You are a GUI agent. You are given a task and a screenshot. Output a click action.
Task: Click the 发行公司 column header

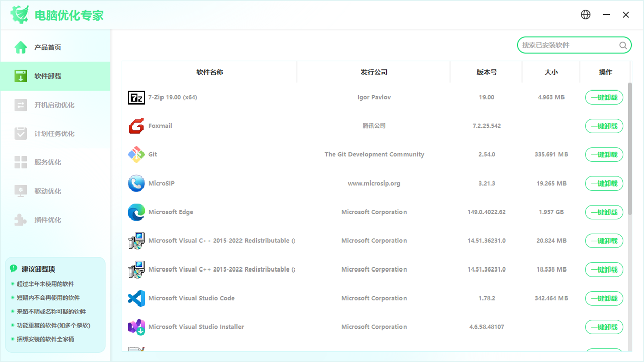point(374,72)
